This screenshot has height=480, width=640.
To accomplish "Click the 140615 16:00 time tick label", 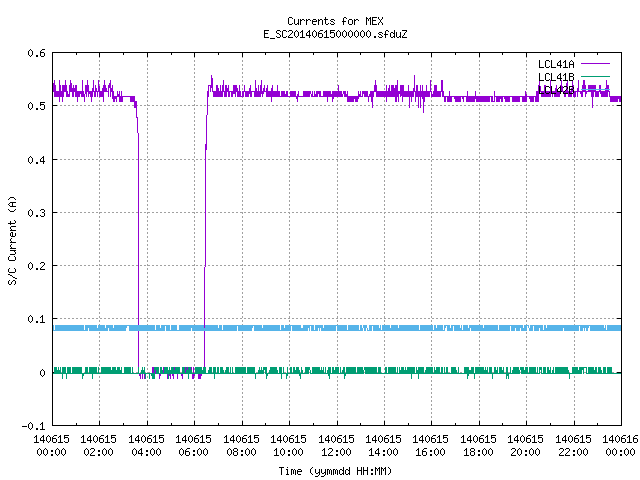I will point(430,446).
